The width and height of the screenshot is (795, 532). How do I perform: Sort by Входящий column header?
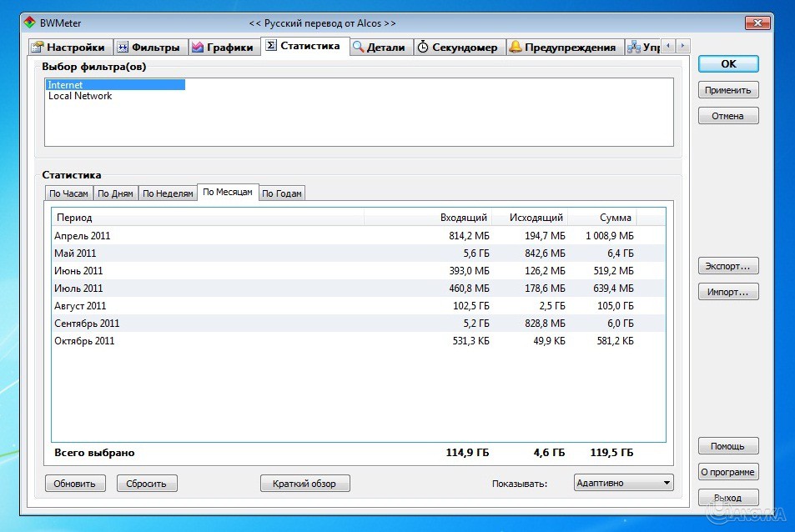pos(465,218)
